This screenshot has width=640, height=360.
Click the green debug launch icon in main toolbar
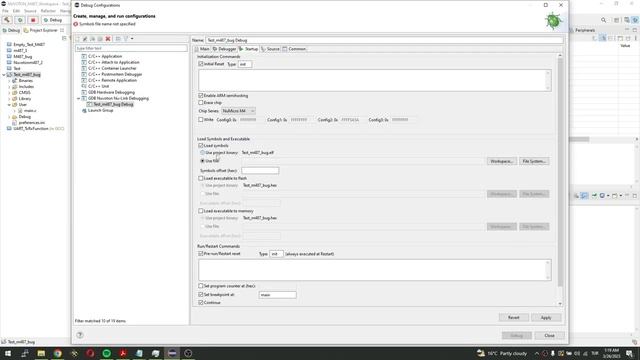point(20,20)
